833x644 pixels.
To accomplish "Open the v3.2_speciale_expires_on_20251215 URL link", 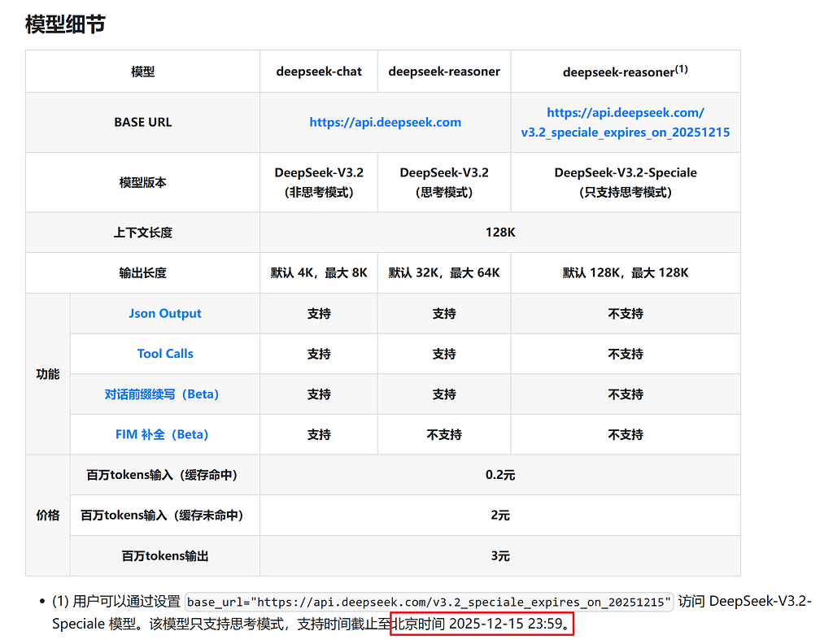I will [626, 122].
